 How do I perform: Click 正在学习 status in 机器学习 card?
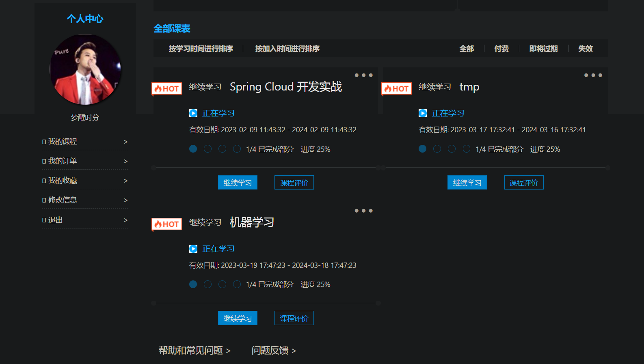218,249
